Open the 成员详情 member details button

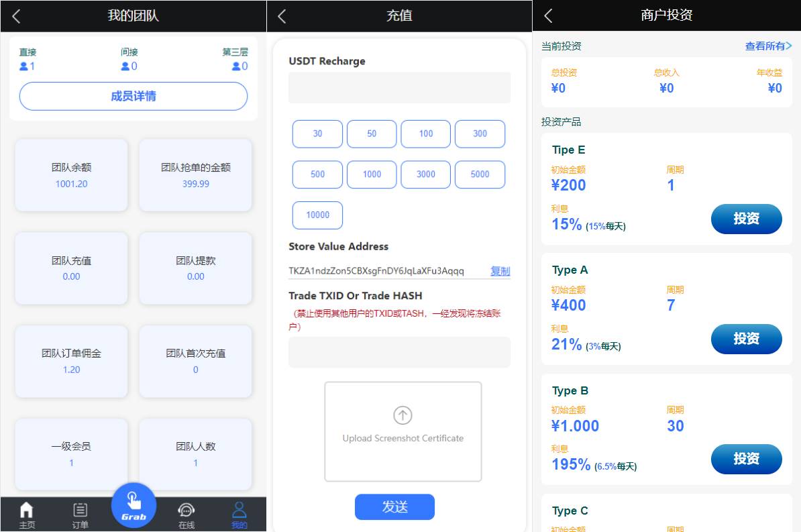(133, 97)
